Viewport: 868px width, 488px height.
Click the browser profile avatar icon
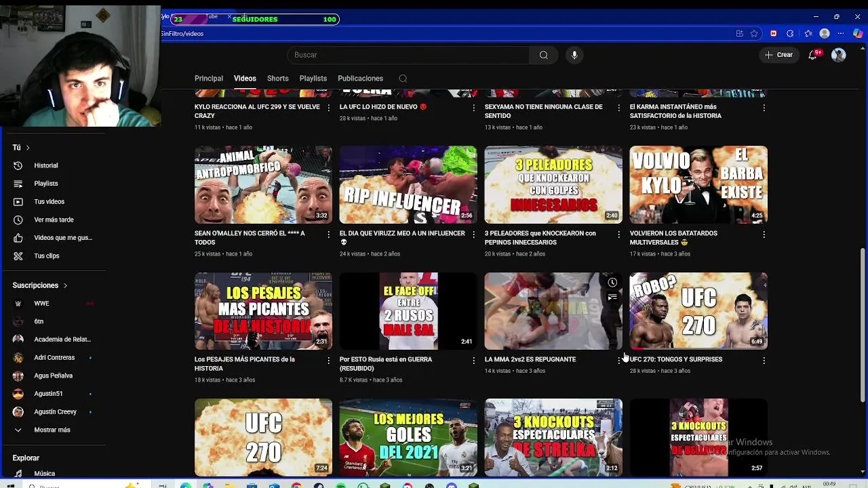(825, 33)
